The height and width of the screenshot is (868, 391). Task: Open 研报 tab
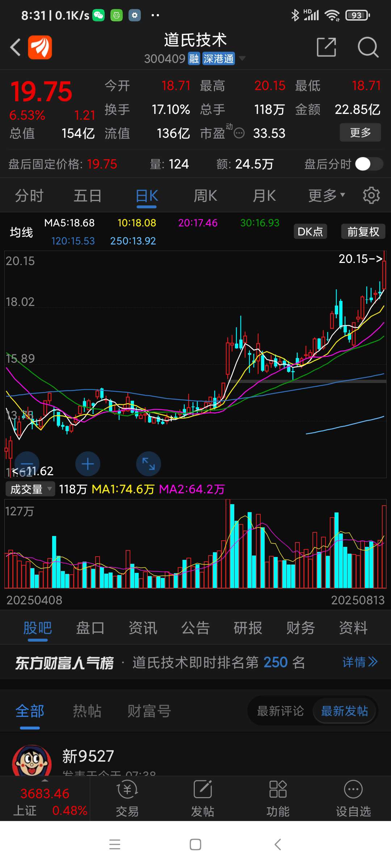[x=248, y=628]
